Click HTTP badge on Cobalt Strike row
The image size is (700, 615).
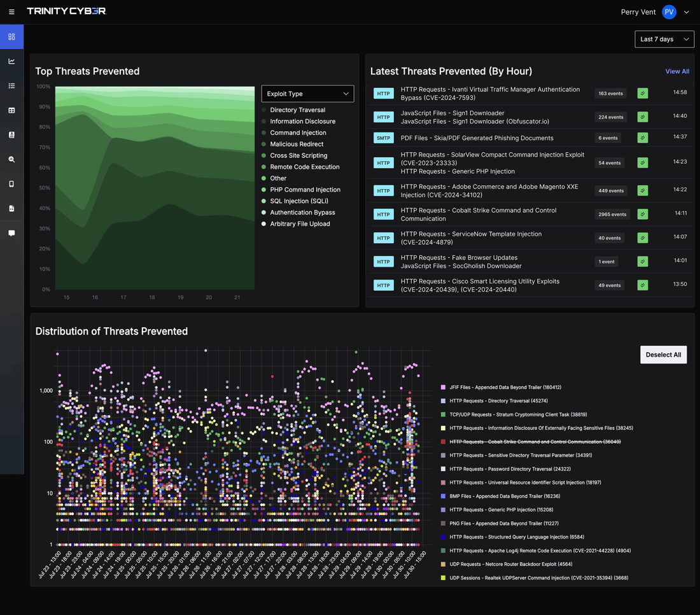384,215
